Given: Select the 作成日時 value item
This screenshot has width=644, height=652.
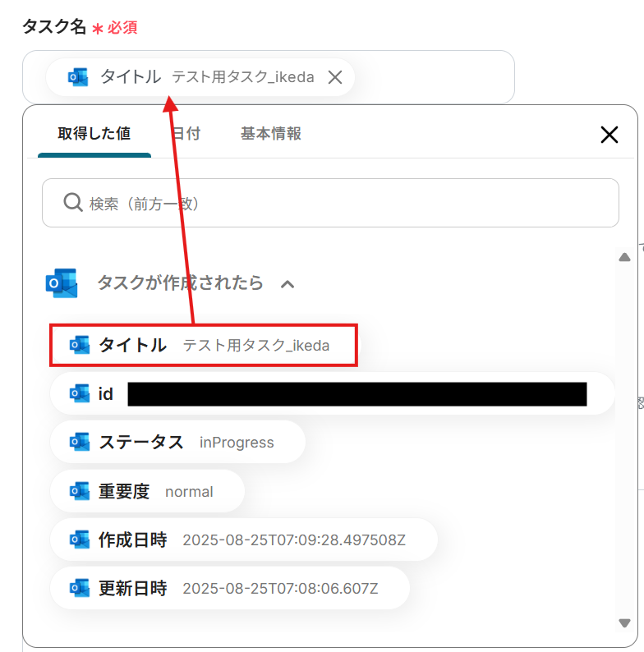Looking at the screenshot, I should (x=244, y=540).
